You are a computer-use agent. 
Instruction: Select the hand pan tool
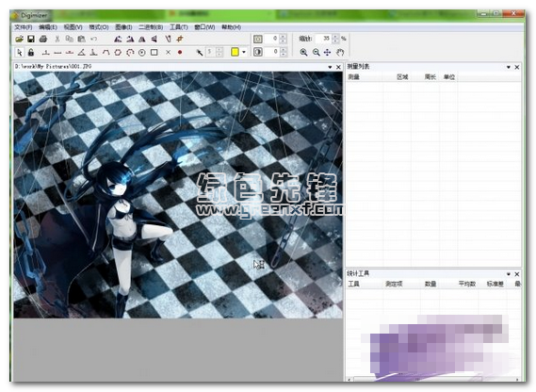click(x=340, y=53)
